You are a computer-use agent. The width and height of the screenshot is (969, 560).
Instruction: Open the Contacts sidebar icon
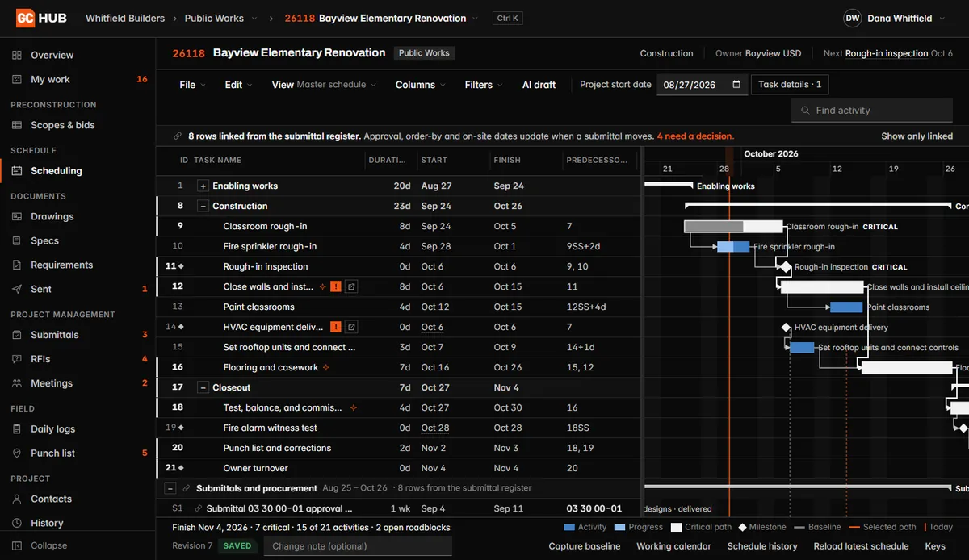[x=17, y=499]
